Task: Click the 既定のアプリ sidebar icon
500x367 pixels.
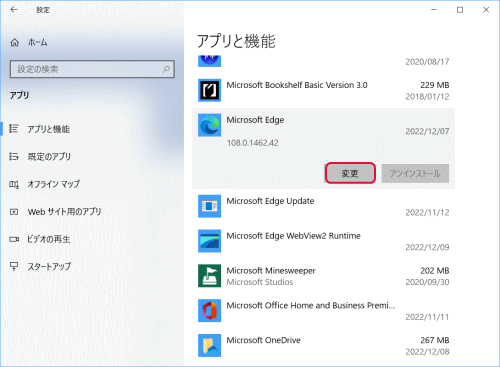Action: click(14, 156)
